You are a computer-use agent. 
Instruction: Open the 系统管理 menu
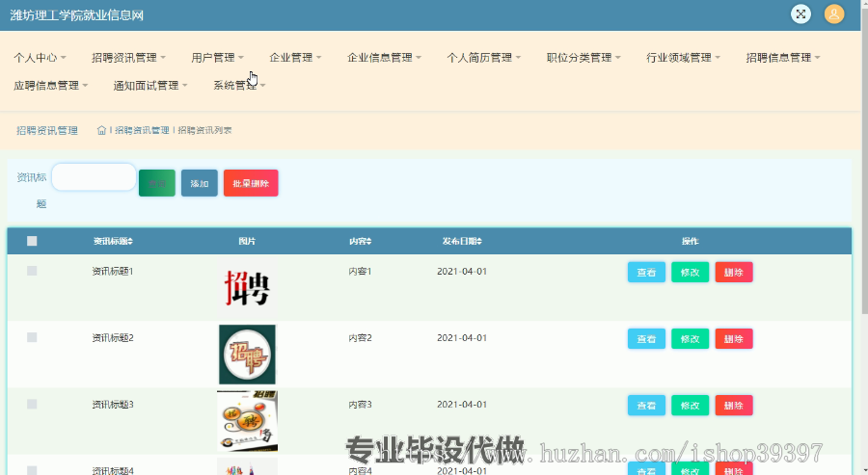pos(239,85)
